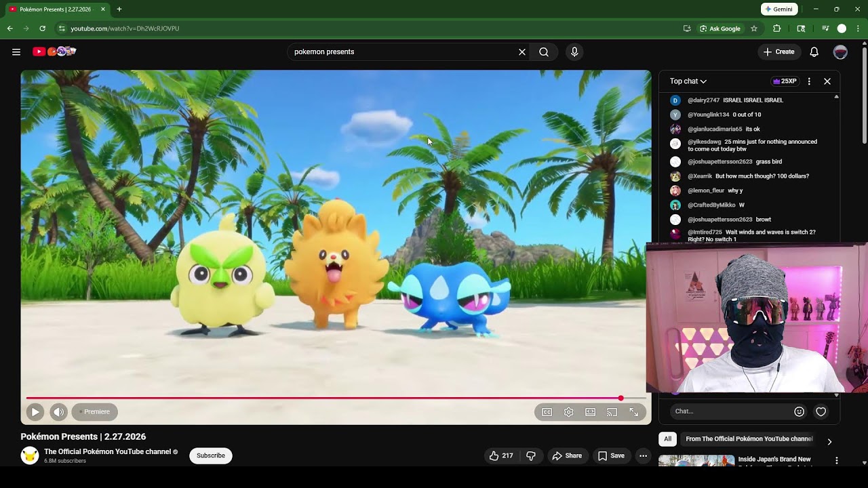The image size is (868, 488).
Task: Open The Official Pokémon YouTube channel link
Action: tap(107, 451)
